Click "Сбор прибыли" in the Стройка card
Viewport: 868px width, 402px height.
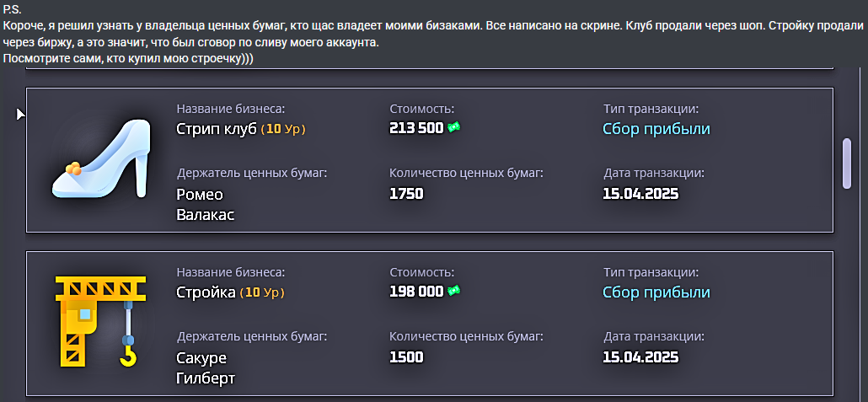point(656,292)
